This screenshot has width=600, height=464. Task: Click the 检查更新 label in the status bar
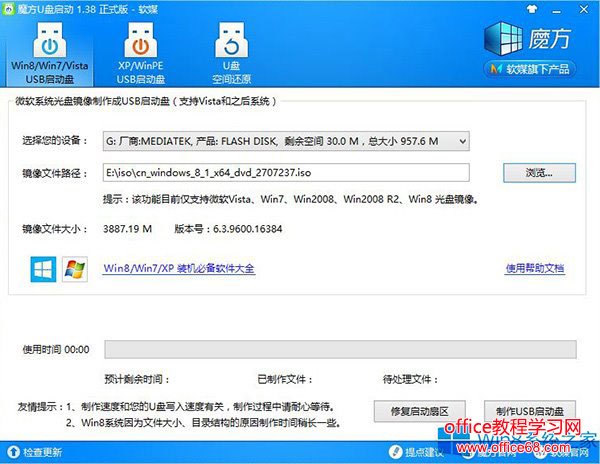pyautogui.click(x=42, y=453)
